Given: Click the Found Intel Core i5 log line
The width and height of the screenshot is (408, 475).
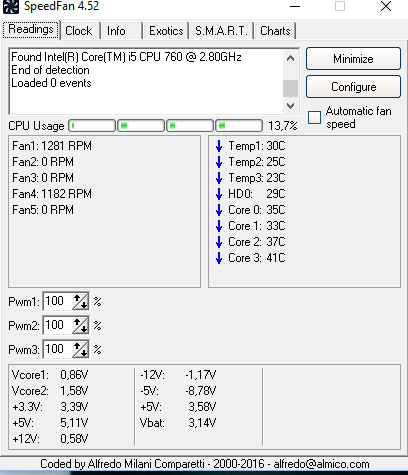Looking at the screenshot, I should 126,57.
